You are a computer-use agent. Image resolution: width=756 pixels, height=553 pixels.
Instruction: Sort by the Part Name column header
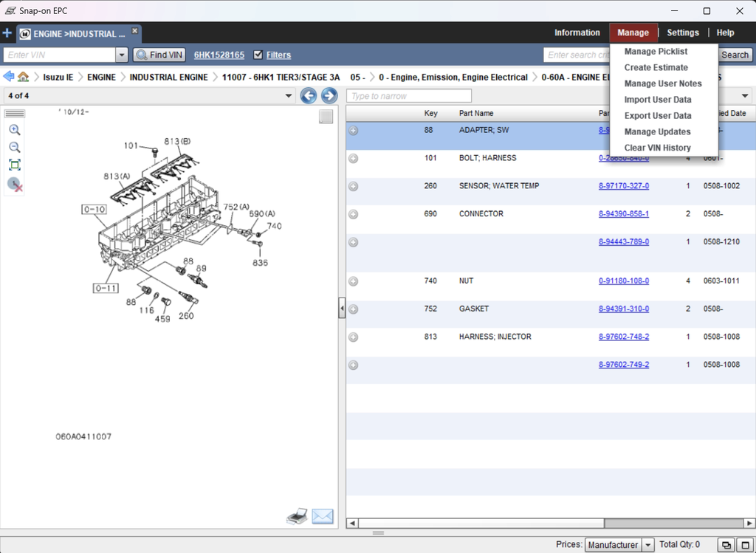(x=476, y=113)
